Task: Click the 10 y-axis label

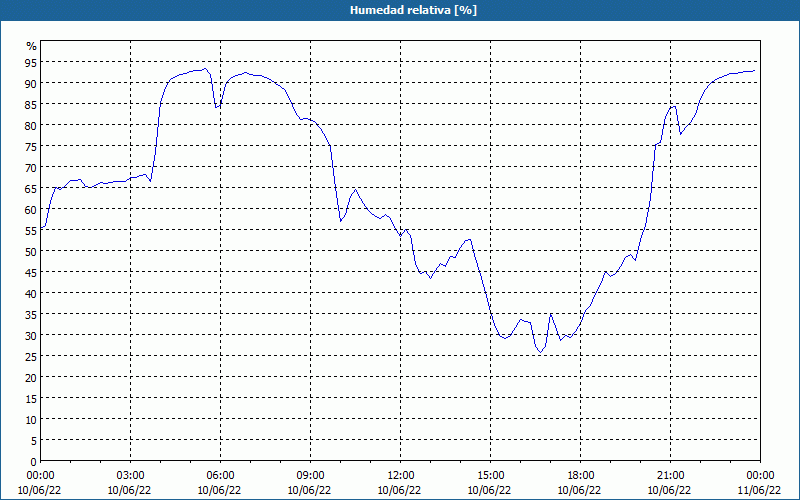Action: coord(31,419)
